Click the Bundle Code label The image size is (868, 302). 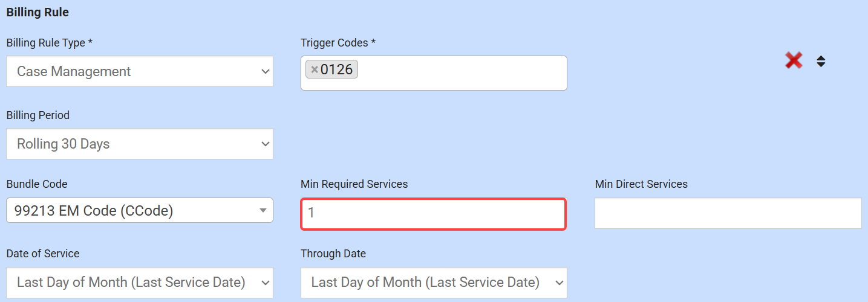pos(37,184)
